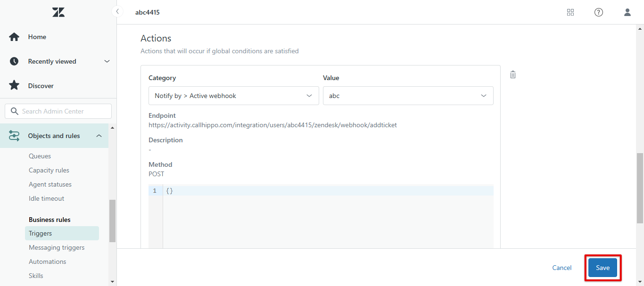Click the Actions heading
Viewport: 644px width, 286px height.
[156, 38]
